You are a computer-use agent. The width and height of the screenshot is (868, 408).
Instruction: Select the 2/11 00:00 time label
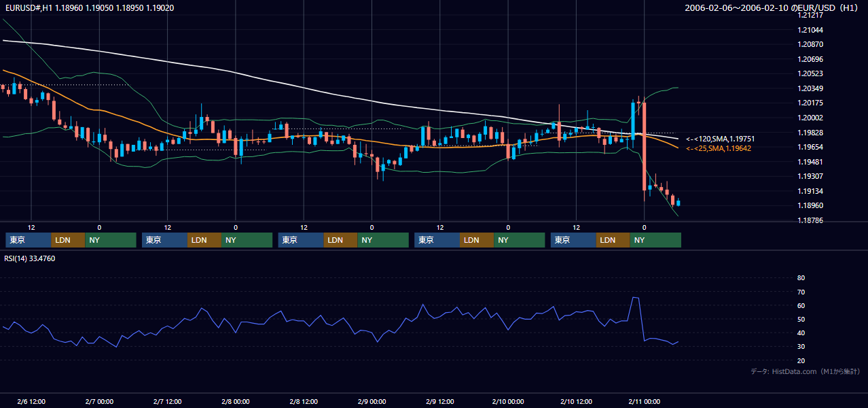tap(644, 402)
